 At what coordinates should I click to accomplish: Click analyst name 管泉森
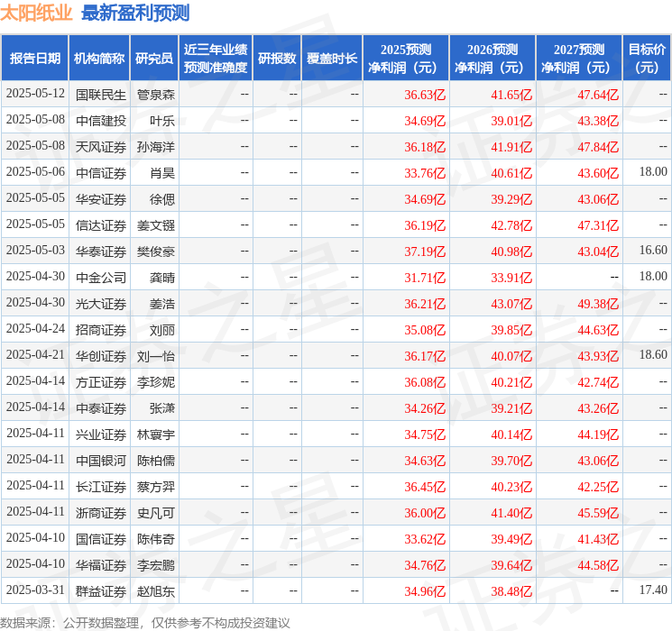coord(155,95)
